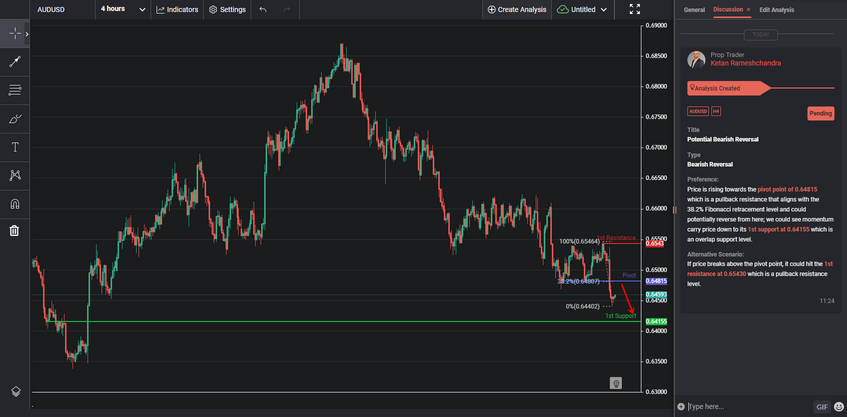Close the Discussion tab

[748, 10]
